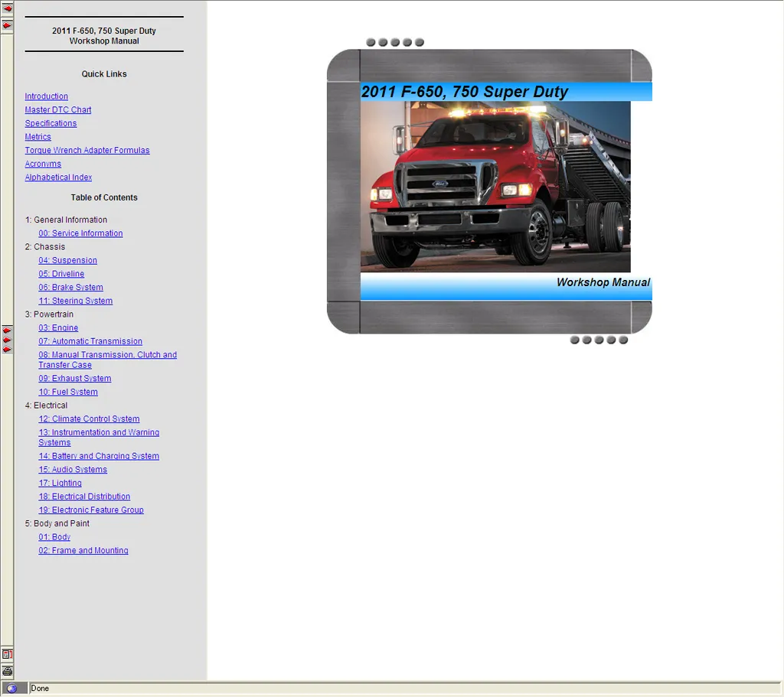This screenshot has height=697, width=784.
Task: Open section 18: Electrical Distribution
Action: pos(84,496)
